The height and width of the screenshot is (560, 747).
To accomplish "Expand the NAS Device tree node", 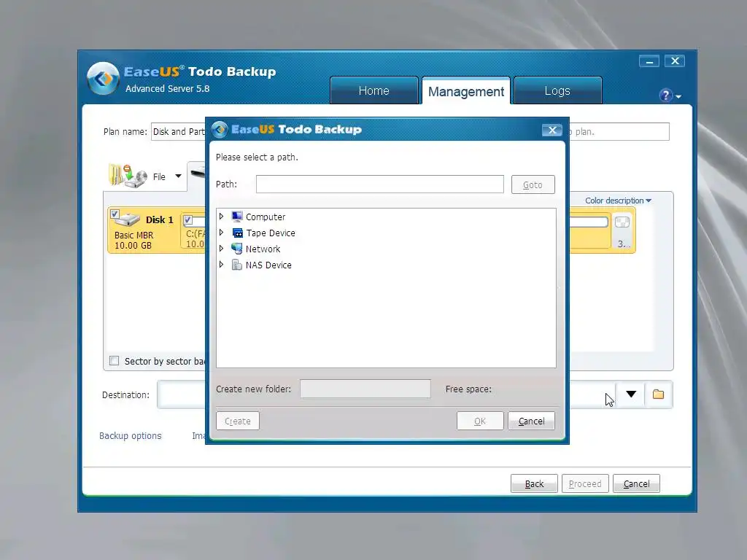I will 221,265.
